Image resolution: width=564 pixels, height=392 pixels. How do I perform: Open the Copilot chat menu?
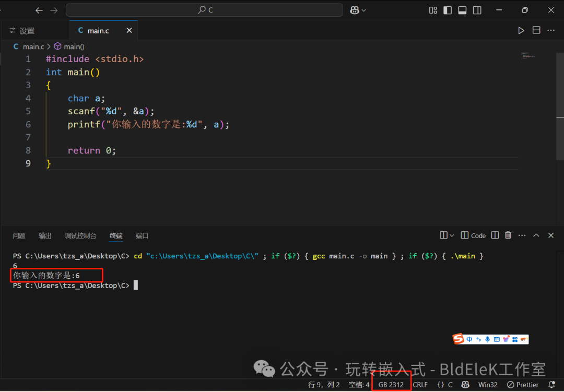point(358,10)
